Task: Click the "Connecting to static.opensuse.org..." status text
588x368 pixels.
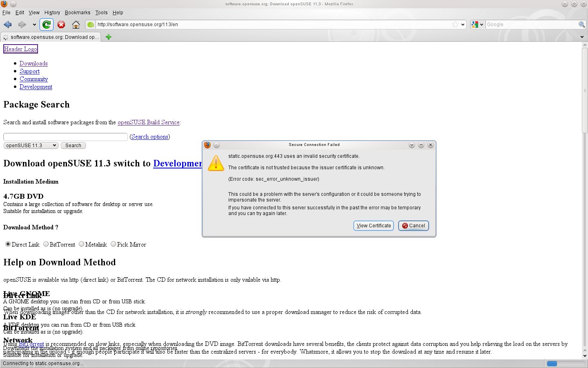Action: point(43,364)
